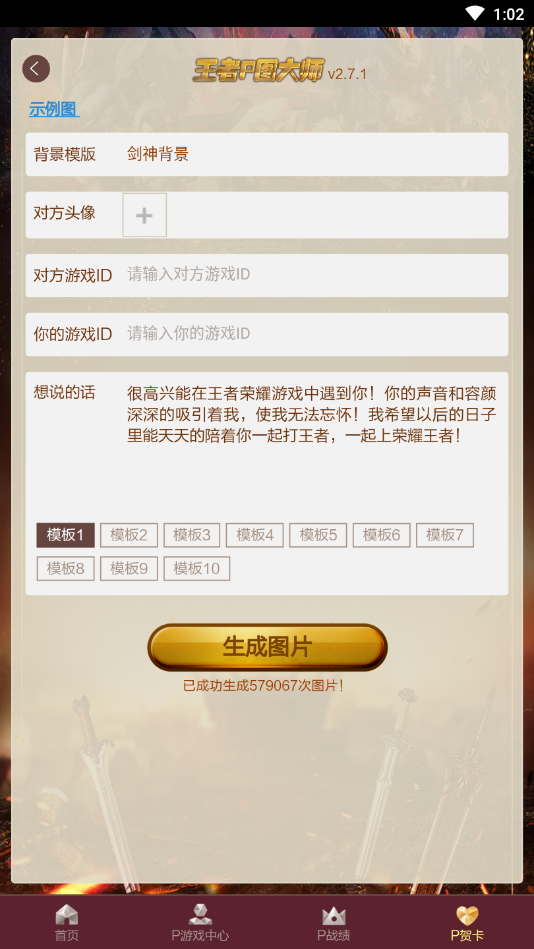534x949 pixels.
Task: Focus the 你的游戏ID input field
Action: click(314, 333)
